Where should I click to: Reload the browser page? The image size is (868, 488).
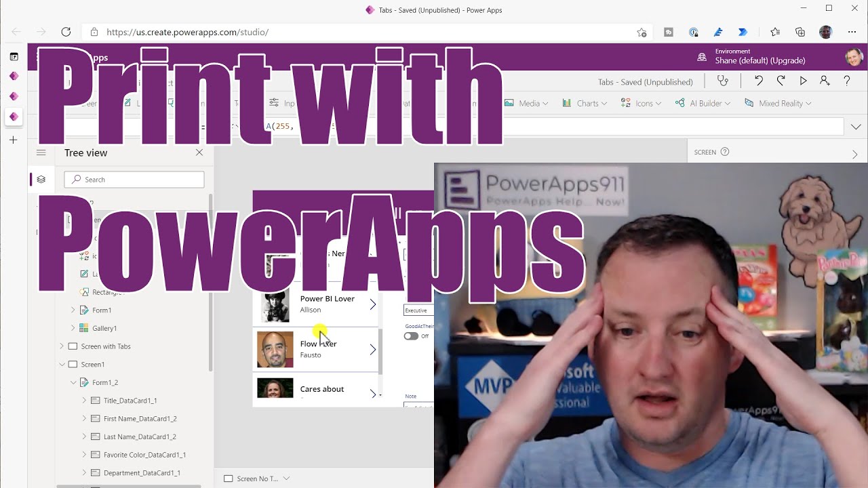pyautogui.click(x=66, y=32)
